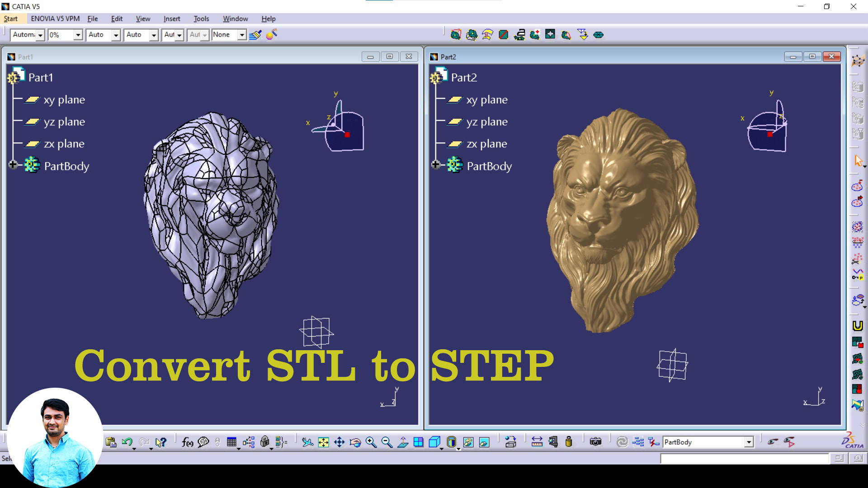Viewport: 868px width, 488px height.
Task: Click the Zoom In magnifier
Action: point(371,442)
